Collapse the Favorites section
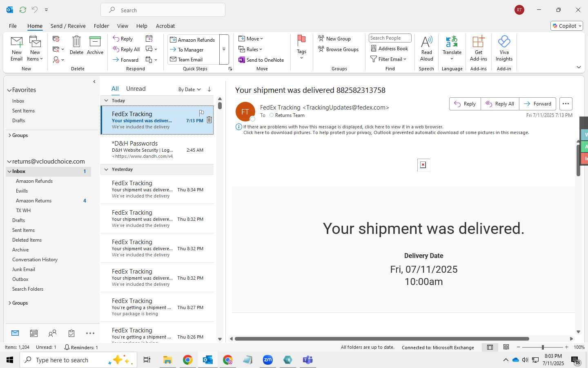Viewport: 588px width, 368px height. point(9,90)
